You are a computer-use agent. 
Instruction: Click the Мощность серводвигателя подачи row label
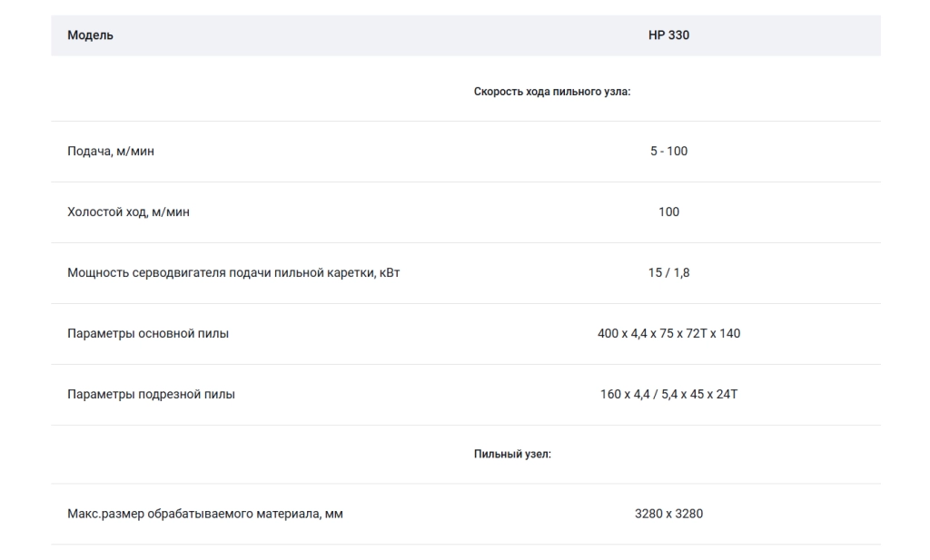click(233, 272)
